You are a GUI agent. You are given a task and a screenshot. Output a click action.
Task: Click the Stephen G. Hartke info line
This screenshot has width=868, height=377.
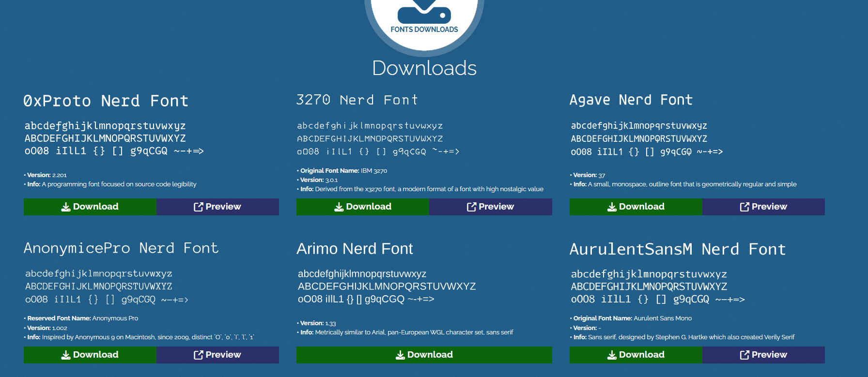682,337
